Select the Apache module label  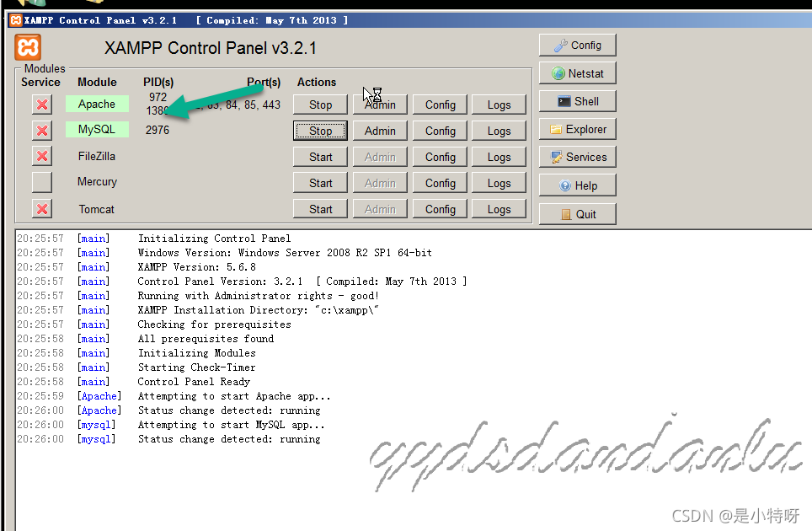point(97,104)
